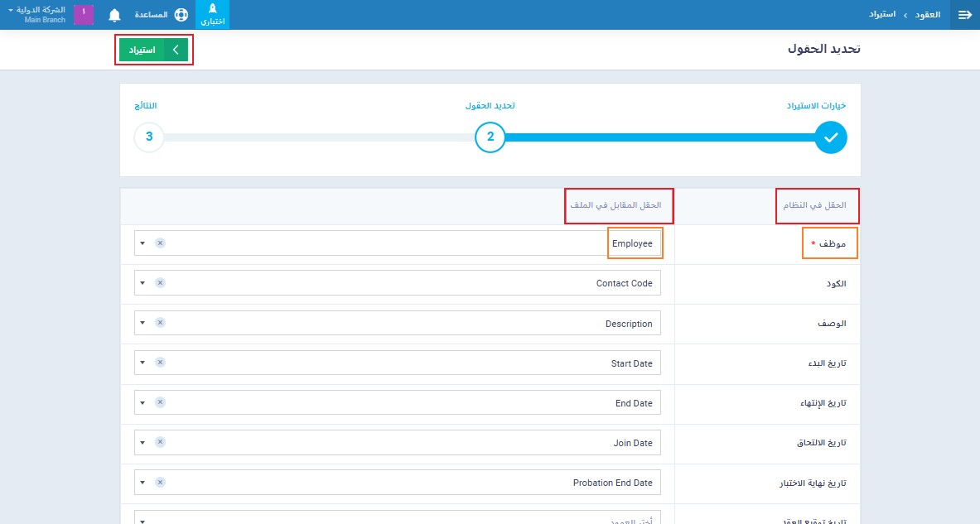
Task: Toggle the sidebar menu arrow icon
Action: coord(964,15)
